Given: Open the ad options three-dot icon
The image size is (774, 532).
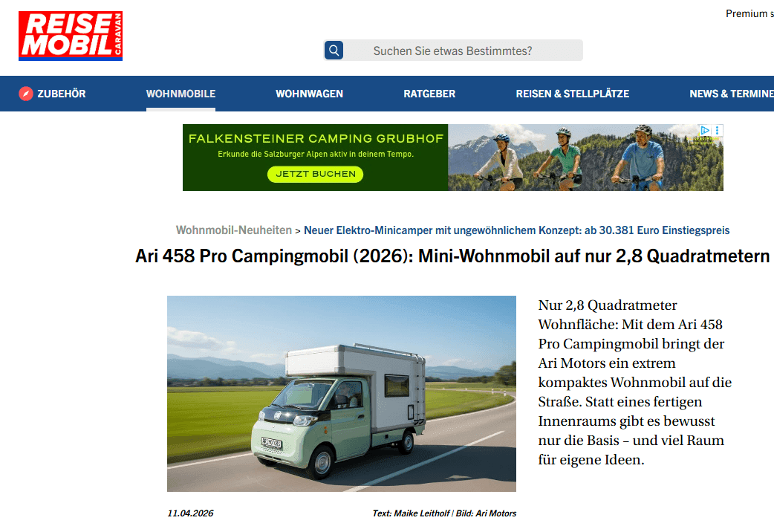Looking at the screenshot, I should pyautogui.click(x=718, y=131).
